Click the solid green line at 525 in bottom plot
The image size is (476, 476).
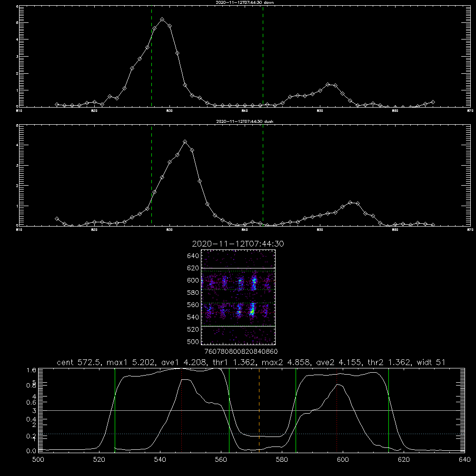tap(115, 410)
